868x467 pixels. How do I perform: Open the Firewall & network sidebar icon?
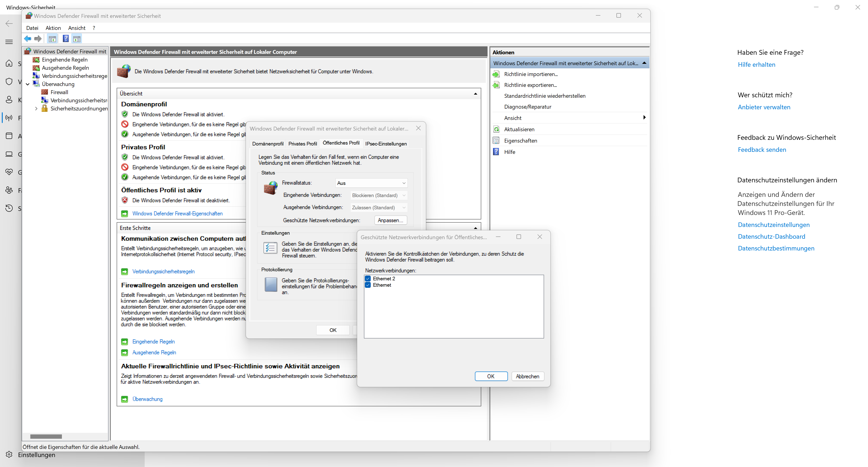9,118
